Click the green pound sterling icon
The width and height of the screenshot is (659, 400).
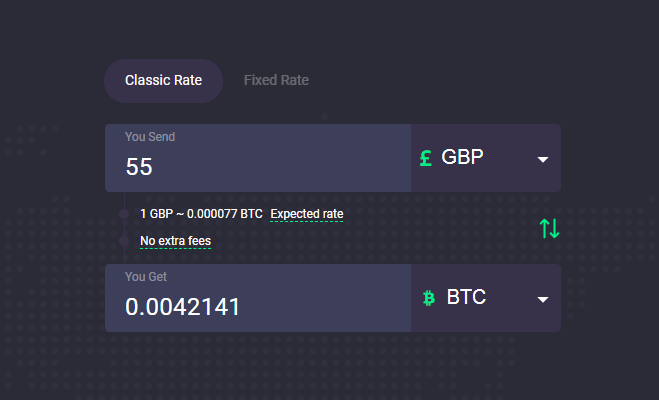[426, 158]
